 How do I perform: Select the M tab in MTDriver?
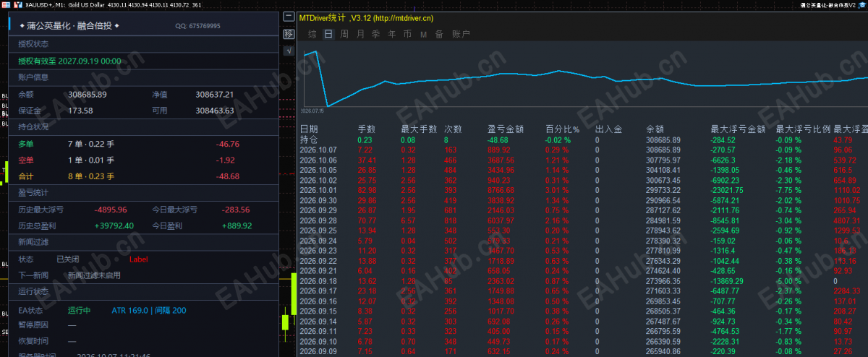click(x=422, y=33)
